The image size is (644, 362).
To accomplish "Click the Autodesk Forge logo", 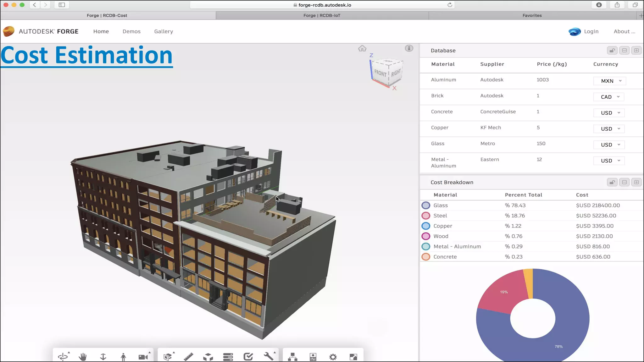I will pos(41,31).
